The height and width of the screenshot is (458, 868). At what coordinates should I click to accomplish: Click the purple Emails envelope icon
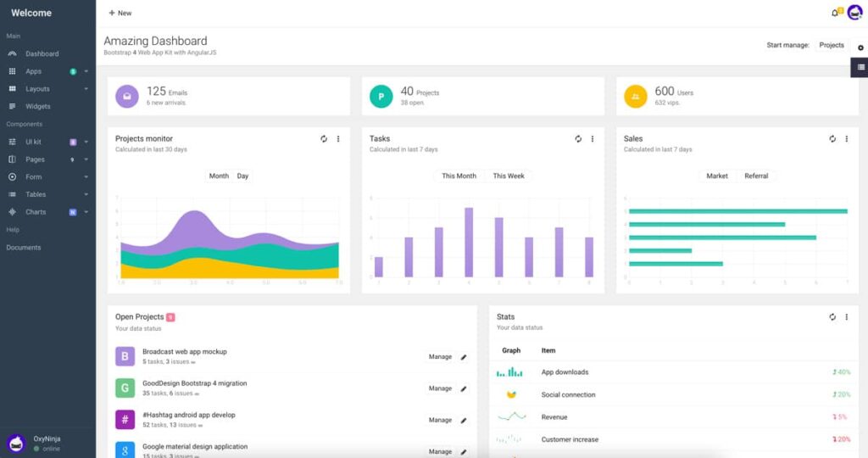pos(127,97)
